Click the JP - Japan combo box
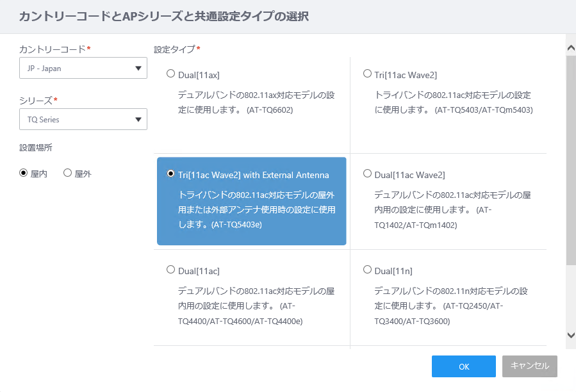Image resolution: width=576 pixels, height=392 pixels. tap(83, 68)
